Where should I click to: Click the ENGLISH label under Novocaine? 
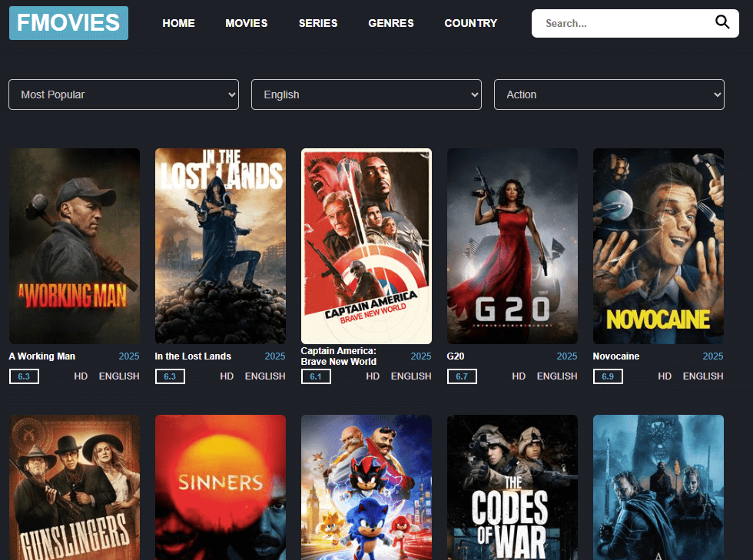703,376
